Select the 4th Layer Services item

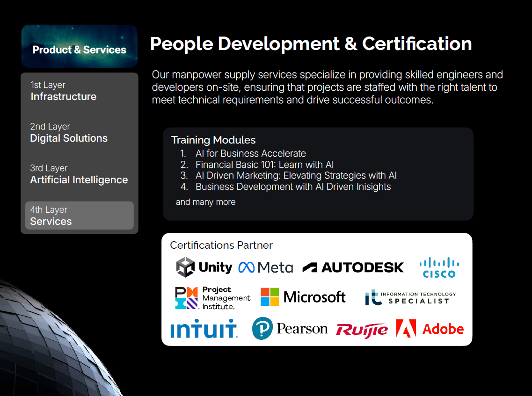80,216
